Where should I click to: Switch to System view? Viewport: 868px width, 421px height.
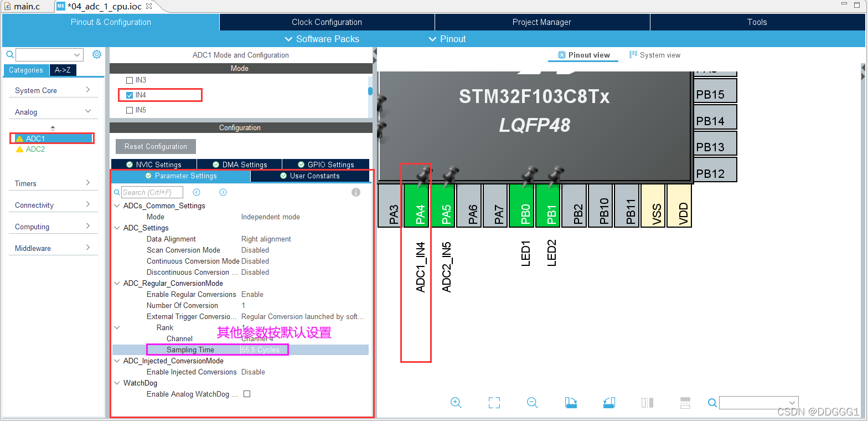655,55
